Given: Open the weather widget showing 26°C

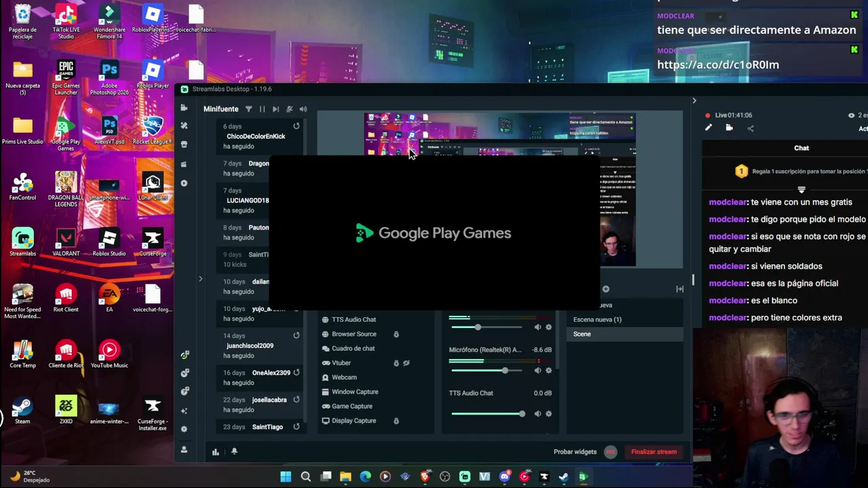Looking at the screenshot, I should tap(30, 476).
